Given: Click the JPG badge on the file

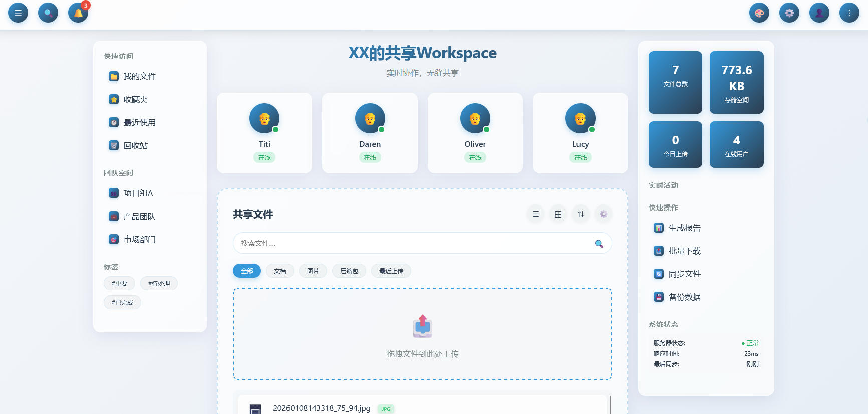Looking at the screenshot, I should coord(386,409).
